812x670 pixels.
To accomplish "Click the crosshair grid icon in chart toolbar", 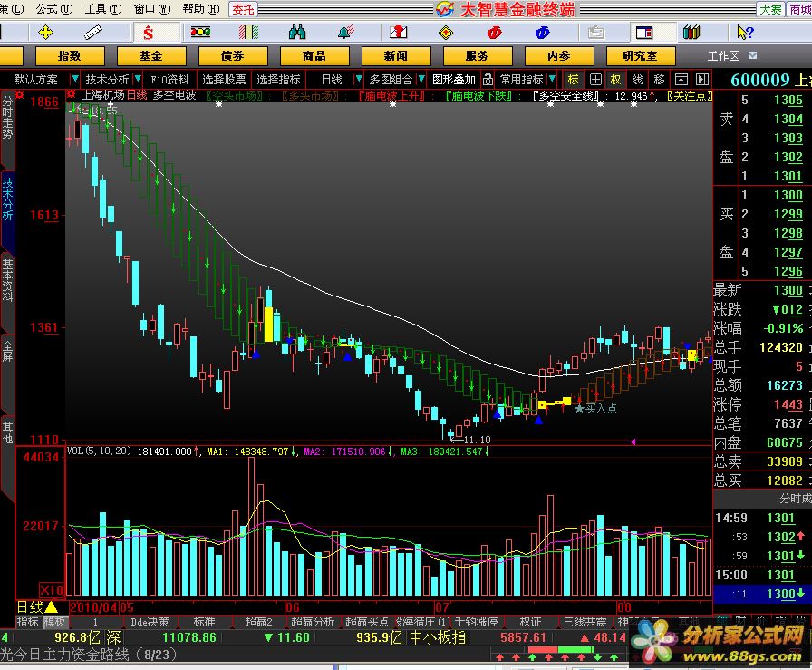I will (595, 79).
